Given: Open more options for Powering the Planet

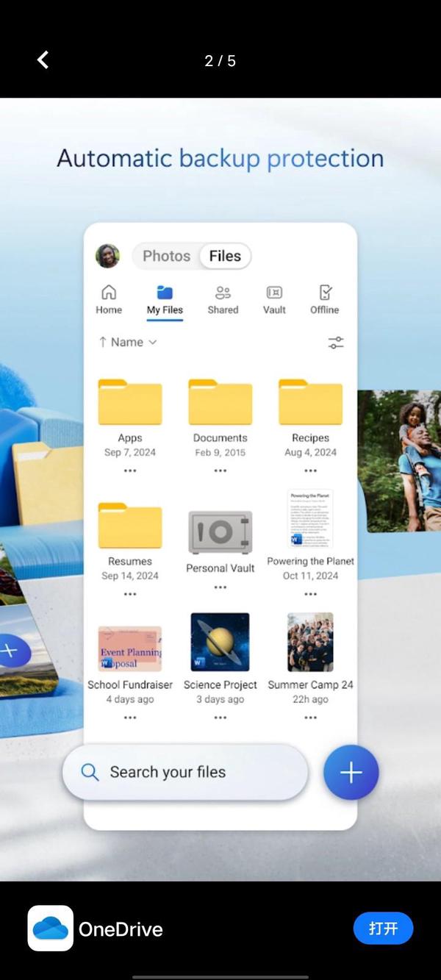Looking at the screenshot, I should 310,594.
